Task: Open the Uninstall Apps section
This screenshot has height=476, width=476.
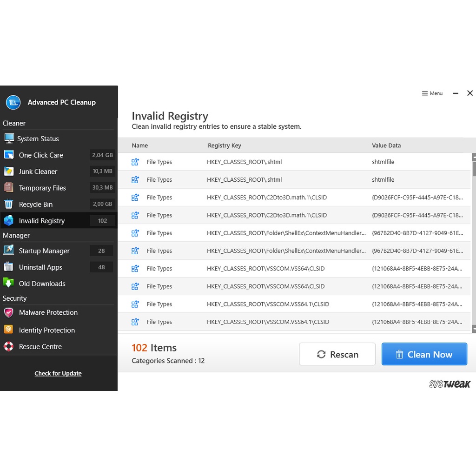Action: click(x=40, y=267)
